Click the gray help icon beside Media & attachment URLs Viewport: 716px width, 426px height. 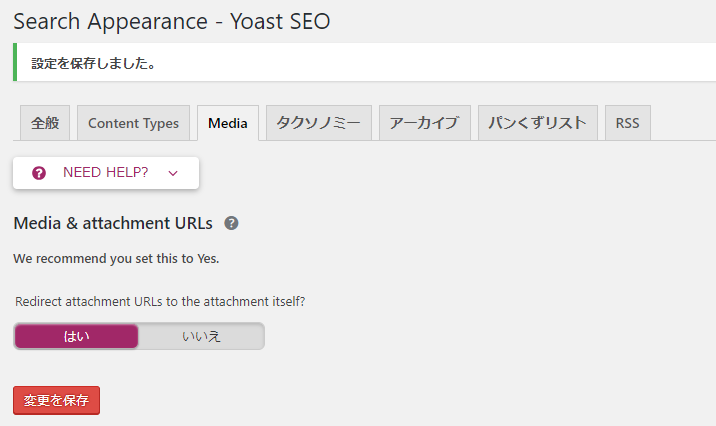(231, 223)
